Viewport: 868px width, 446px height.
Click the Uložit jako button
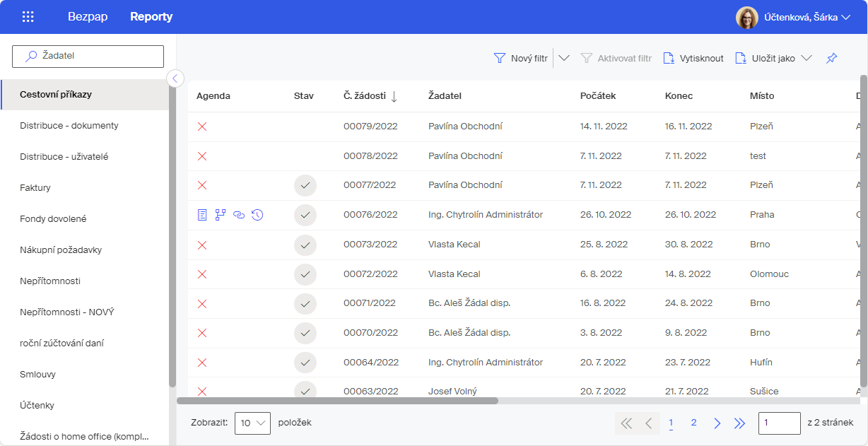(766, 59)
